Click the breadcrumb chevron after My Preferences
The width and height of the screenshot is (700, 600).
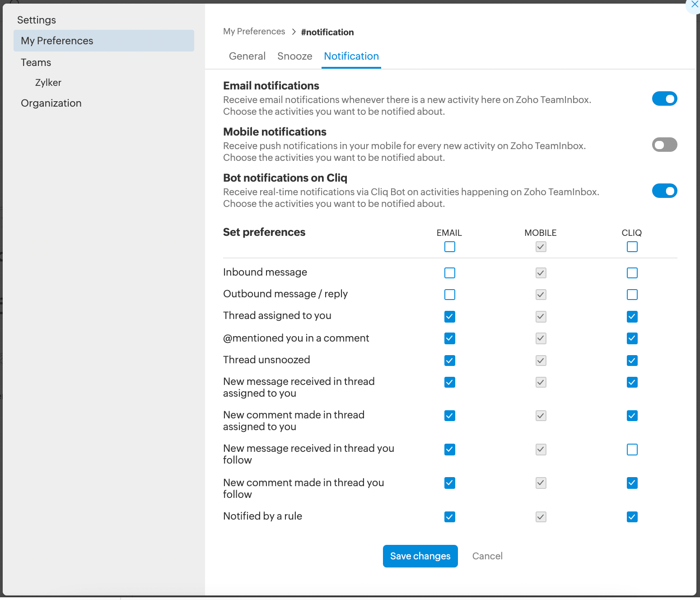click(294, 32)
